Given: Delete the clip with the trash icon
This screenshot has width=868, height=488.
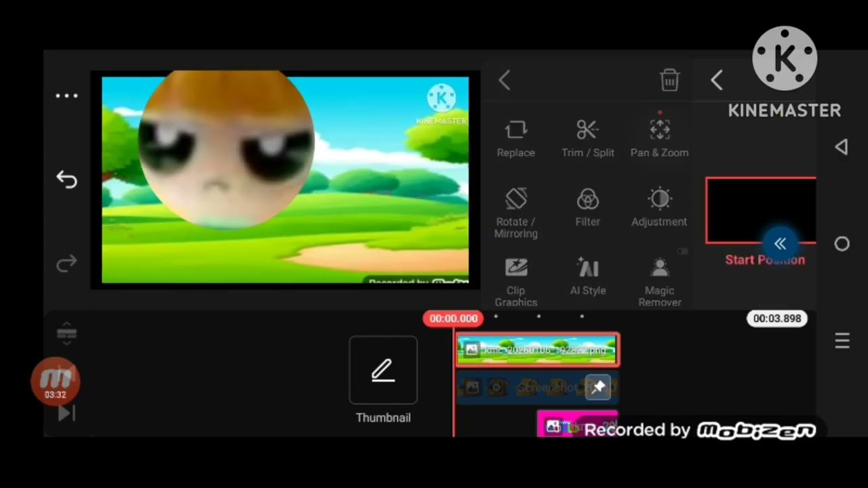Looking at the screenshot, I should pyautogui.click(x=669, y=80).
